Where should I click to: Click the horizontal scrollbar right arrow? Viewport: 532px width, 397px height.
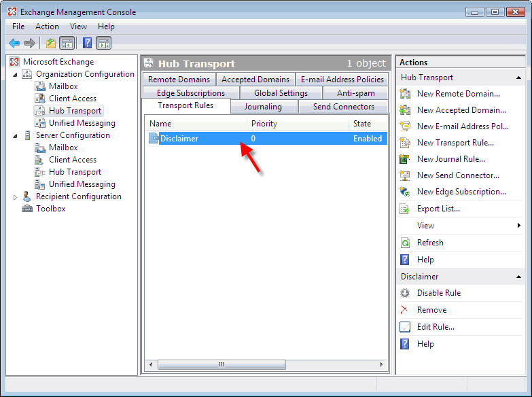pos(382,365)
